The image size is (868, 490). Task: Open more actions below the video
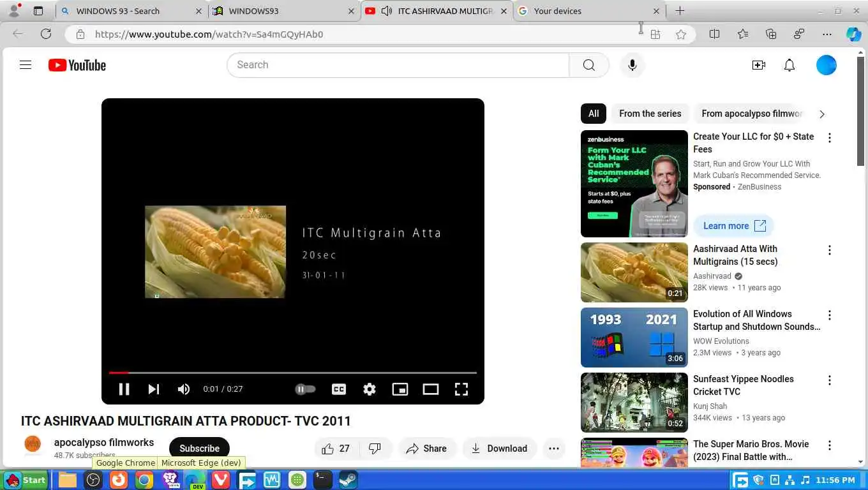point(554,449)
